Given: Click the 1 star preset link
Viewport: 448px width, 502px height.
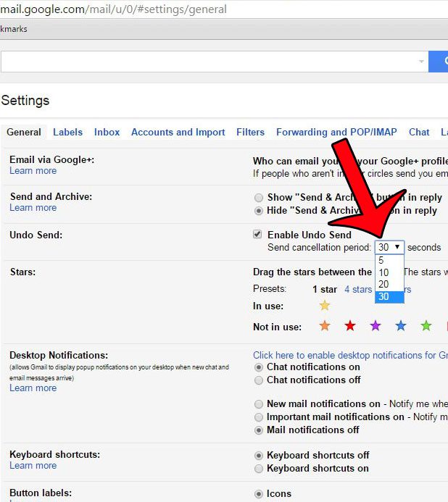Looking at the screenshot, I should [325, 289].
